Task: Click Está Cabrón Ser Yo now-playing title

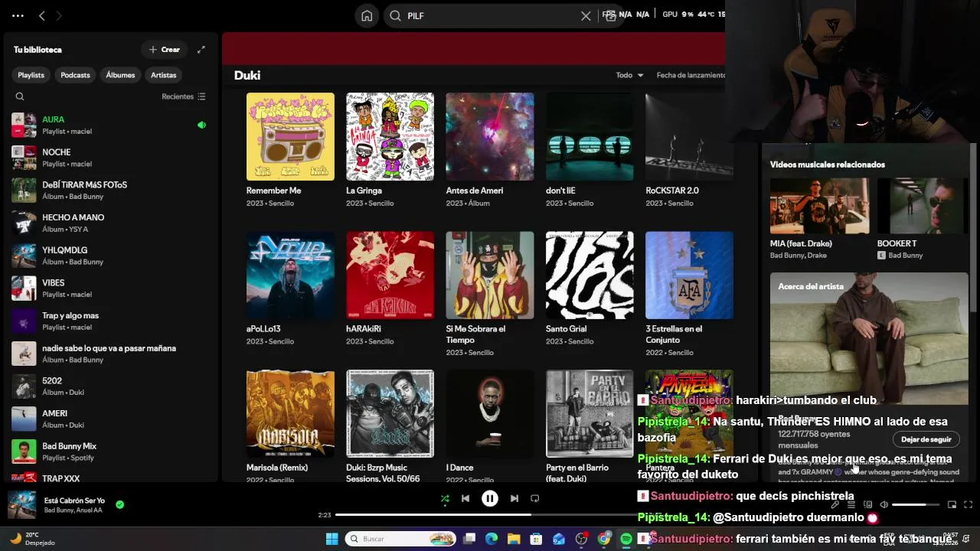Action: (74, 500)
